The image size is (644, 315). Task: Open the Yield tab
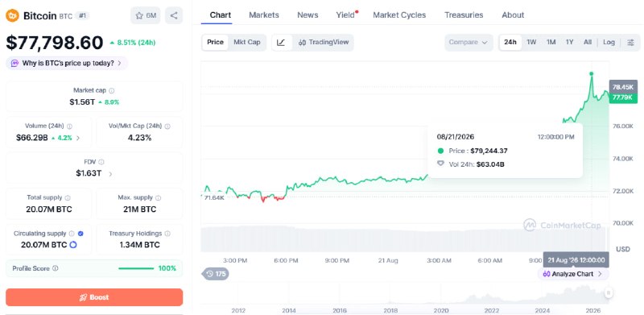[346, 15]
